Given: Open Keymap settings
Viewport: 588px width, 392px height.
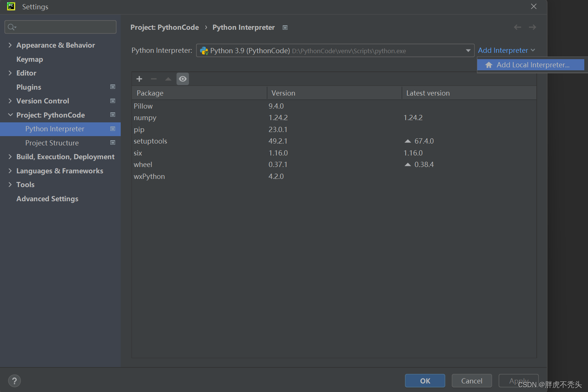Looking at the screenshot, I should pos(30,59).
